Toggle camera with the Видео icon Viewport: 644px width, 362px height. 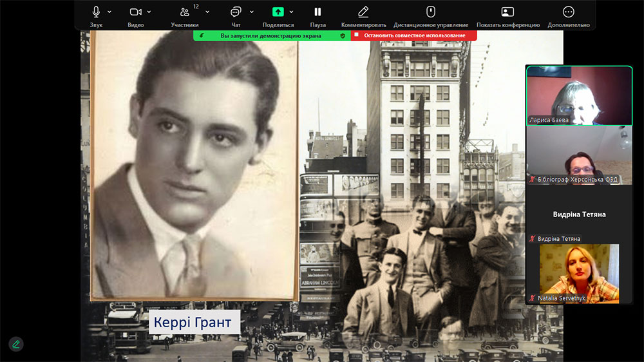(x=135, y=12)
